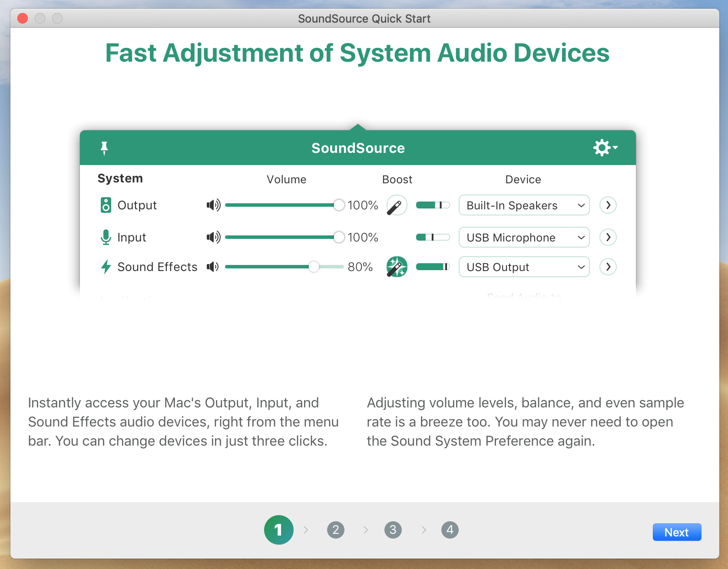Click the Input microphone icon
The height and width of the screenshot is (569, 728).
pos(106,237)
